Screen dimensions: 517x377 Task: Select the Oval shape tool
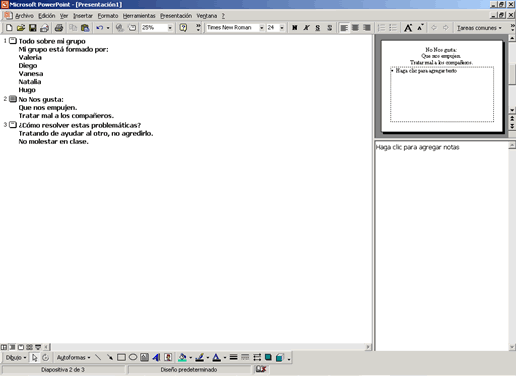tap(133, 358)
